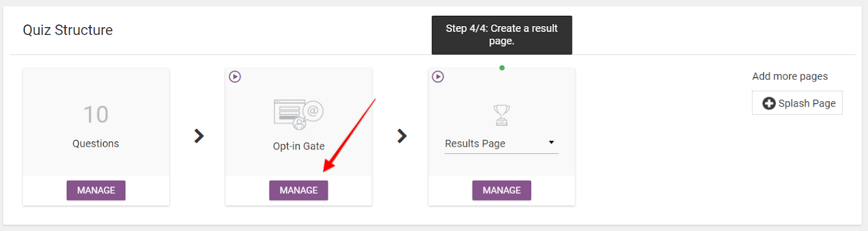Click the Opt-in Gate label

pos(298,146)
